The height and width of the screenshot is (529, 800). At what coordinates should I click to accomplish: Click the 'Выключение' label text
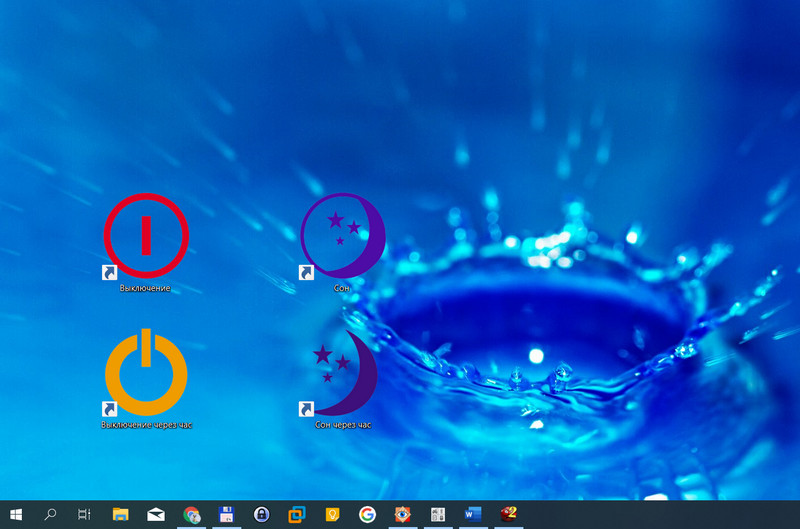(145, 288)
